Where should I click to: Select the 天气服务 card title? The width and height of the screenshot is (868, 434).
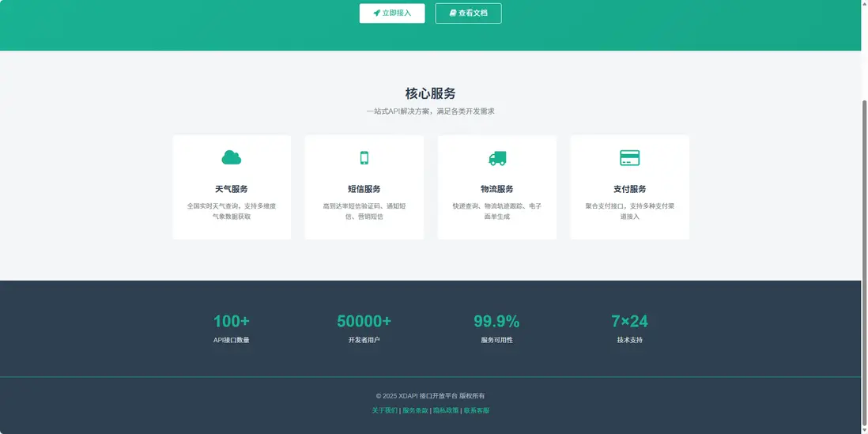[232, 189]
